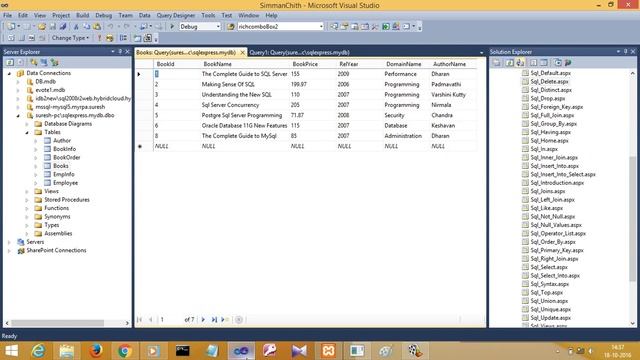
Task: Expand the Servers node
Action: point(9,242)
